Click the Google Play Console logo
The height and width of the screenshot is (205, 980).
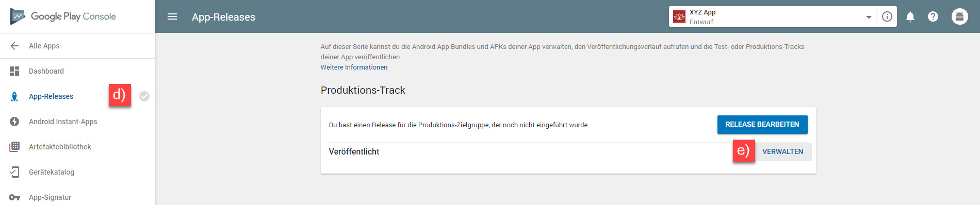pyautogui.click(x=63, y=16)
